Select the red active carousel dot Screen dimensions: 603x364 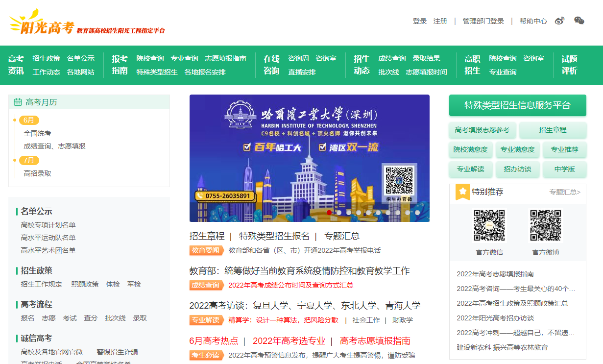[x=329, y=213]
